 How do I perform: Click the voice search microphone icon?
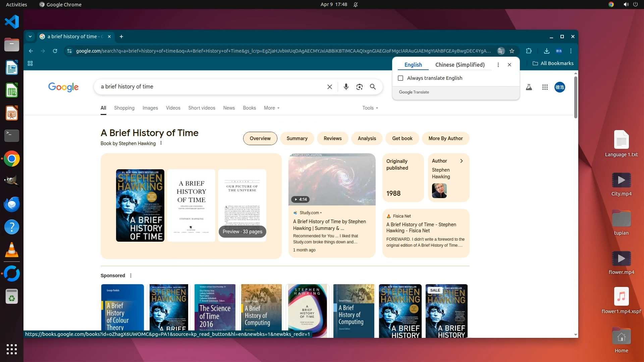pos(346,87)
